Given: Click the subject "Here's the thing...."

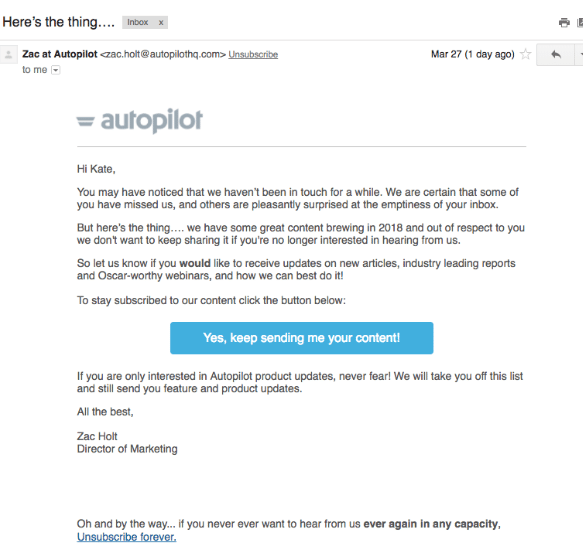Looking at the screenshot, I should point(58,22).
